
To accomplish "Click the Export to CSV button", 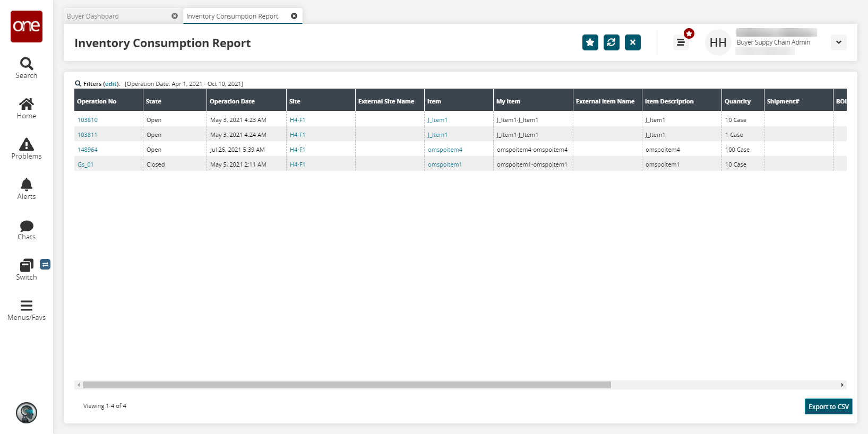I will 828,406.
